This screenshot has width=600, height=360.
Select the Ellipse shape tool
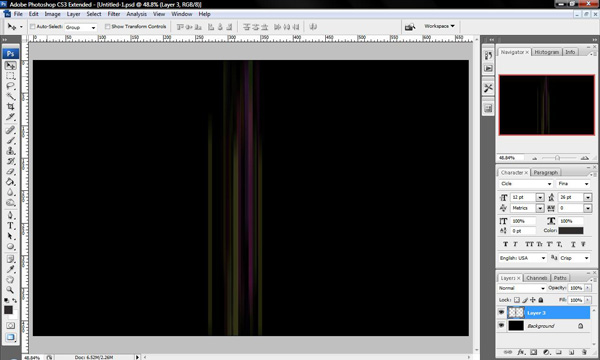click(10, 246)
